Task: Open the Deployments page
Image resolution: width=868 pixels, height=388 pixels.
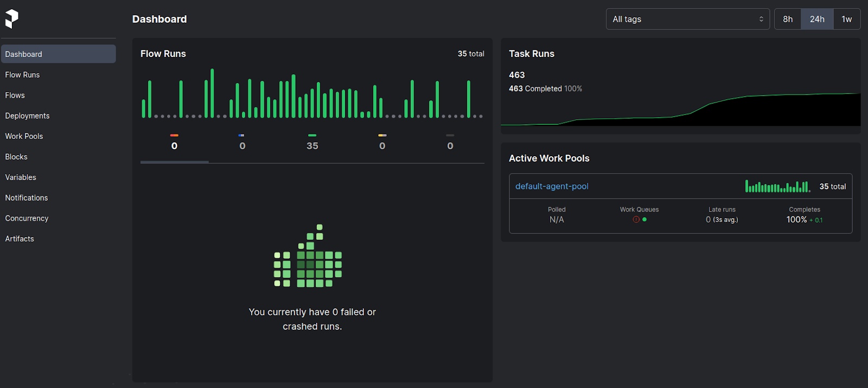Action: point(27,116)
